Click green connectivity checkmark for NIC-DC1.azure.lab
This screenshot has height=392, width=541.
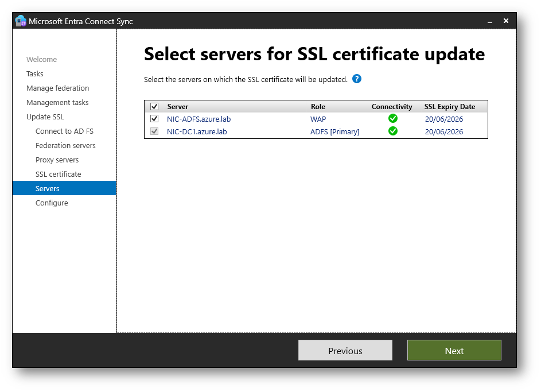click(x=392, y=131)
